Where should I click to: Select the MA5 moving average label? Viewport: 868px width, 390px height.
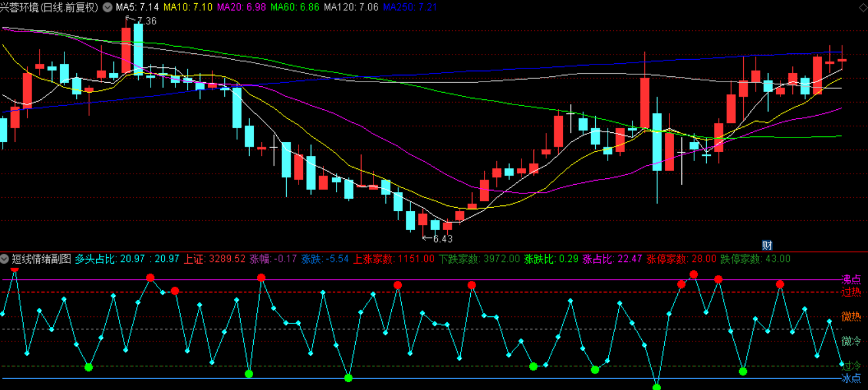pos(137,7)
